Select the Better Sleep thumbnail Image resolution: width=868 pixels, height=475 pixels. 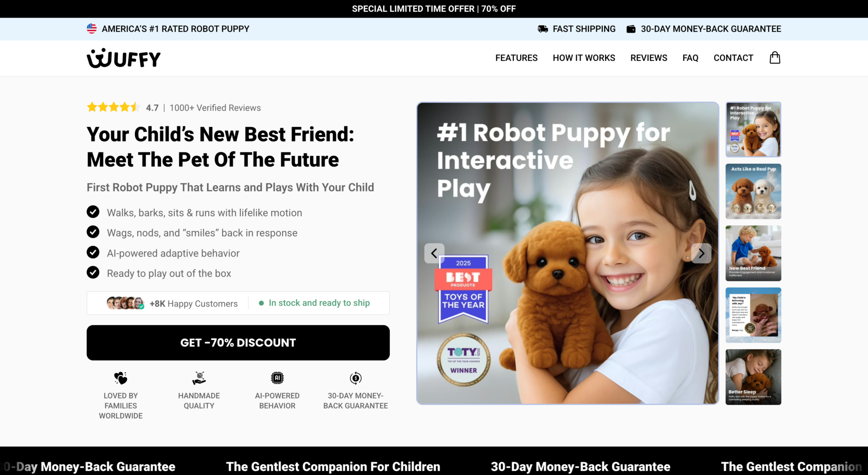click(x=753, y=377)
